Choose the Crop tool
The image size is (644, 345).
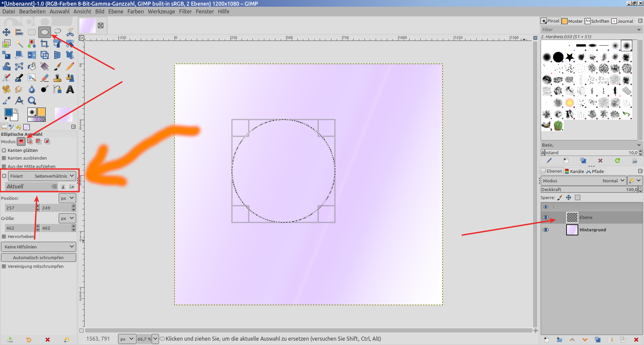(x=44, y=44)
